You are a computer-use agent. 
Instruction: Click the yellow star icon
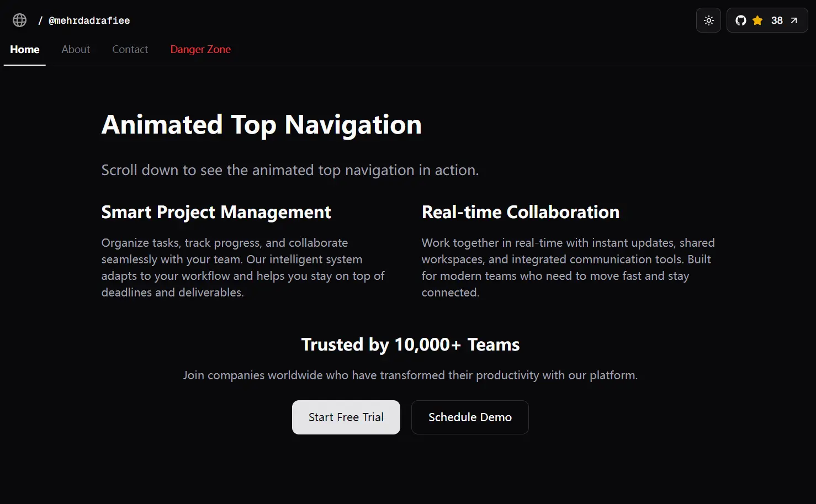click(757, 20)
